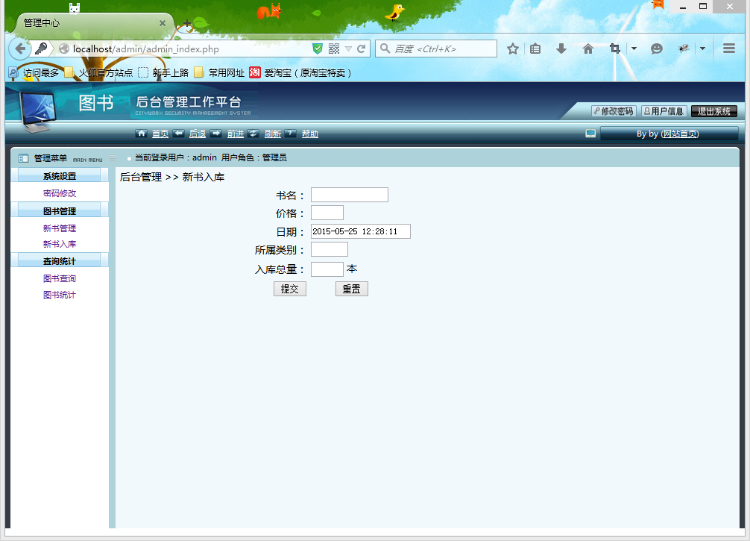Image resolution: width=750 pixels, height=541 pixels.
Task: Go back with the browser back arrow
Action: coord(20,48)
